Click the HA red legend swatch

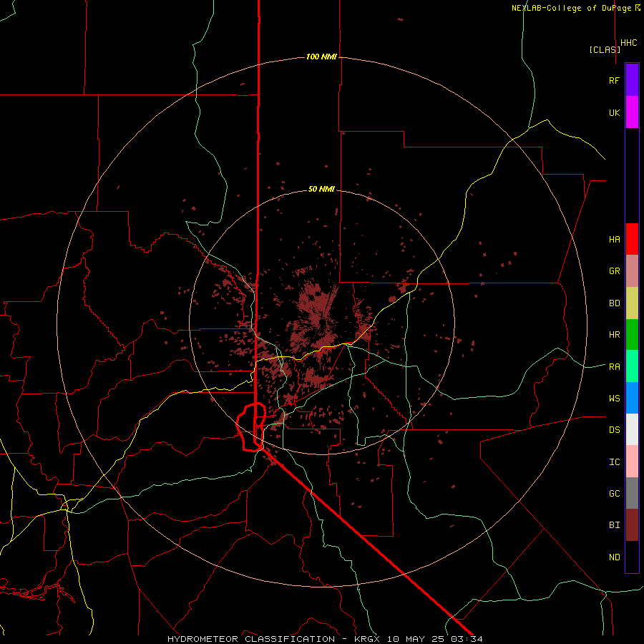(x=632, y=239)
